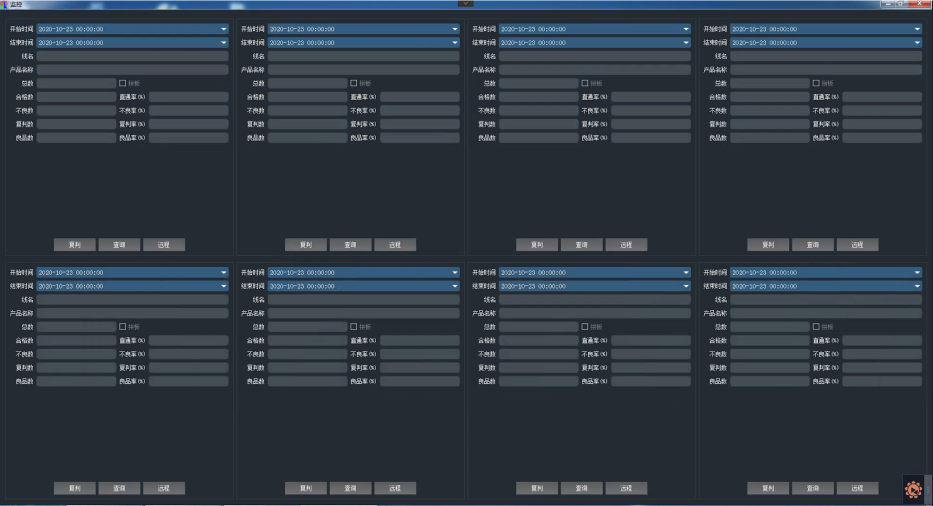Enable 拼板 checkbox in top-left panel
Image resolution: width=933 pixels, height=506 pixels.
point(123,83)
